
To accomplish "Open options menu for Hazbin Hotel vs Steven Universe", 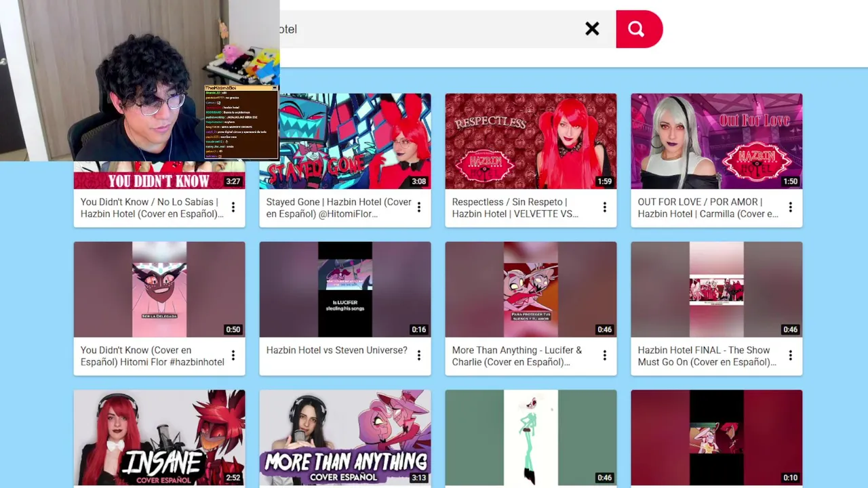I will coord(419,356).
